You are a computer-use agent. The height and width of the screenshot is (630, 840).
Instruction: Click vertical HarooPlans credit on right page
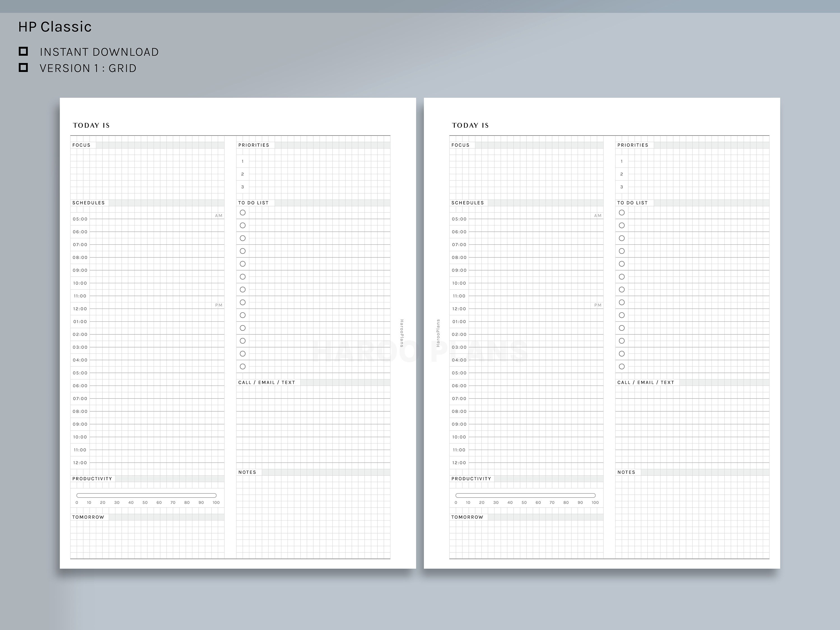click(x=438, y=333)
